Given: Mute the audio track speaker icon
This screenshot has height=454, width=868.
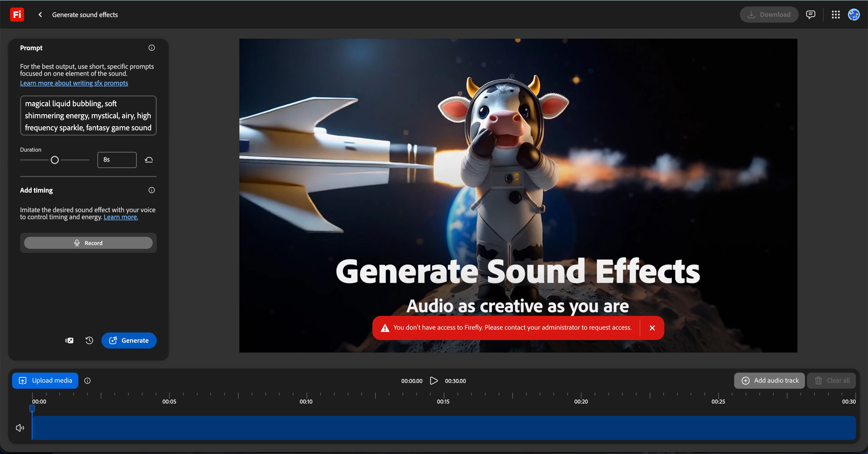Looking at the screenshot, I should (20, 428).
